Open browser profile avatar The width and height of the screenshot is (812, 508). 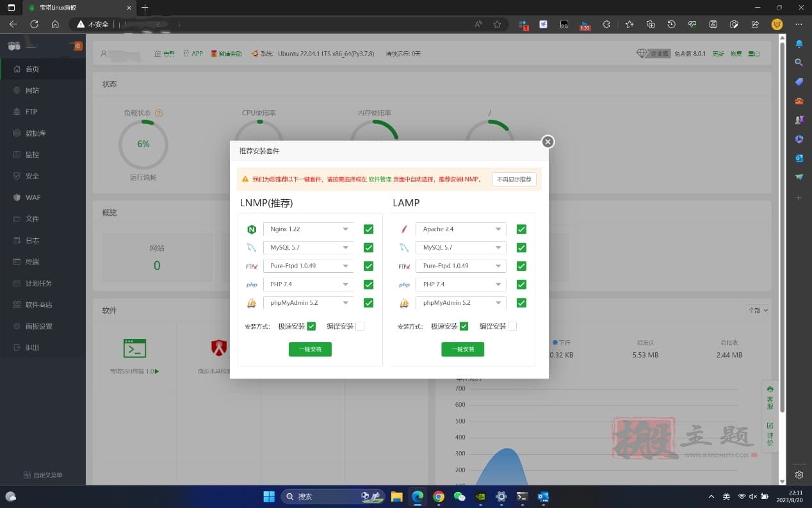[x=777, y=24]
